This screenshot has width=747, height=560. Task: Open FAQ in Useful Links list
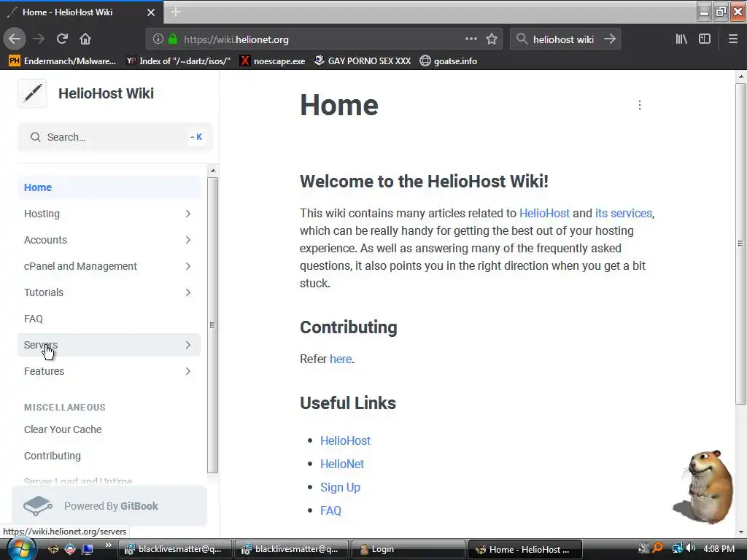(330, 511)
